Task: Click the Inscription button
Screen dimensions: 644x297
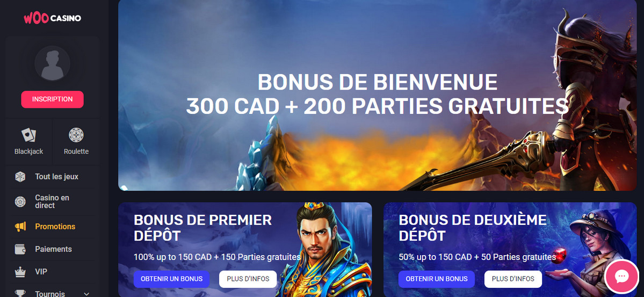Action: pyautogui.click(x=52, y=99)
